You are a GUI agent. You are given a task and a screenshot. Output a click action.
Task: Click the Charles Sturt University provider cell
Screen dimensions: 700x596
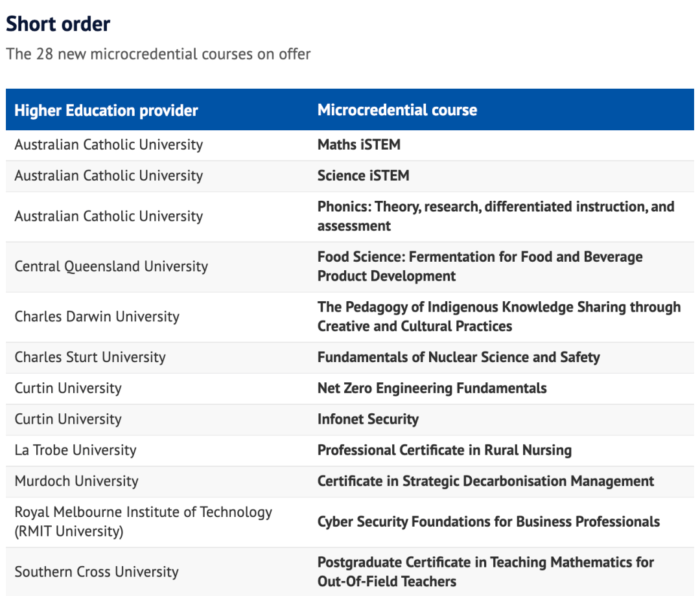90,357
